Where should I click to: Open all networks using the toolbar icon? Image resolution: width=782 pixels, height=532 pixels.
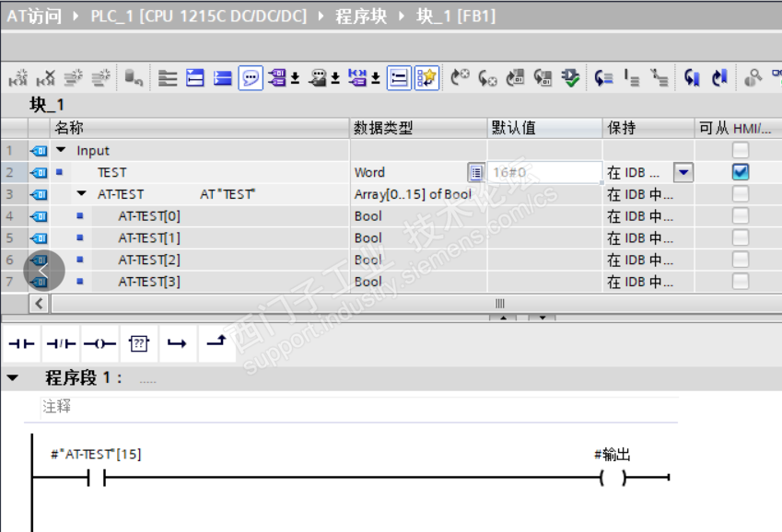pos(195,78)
